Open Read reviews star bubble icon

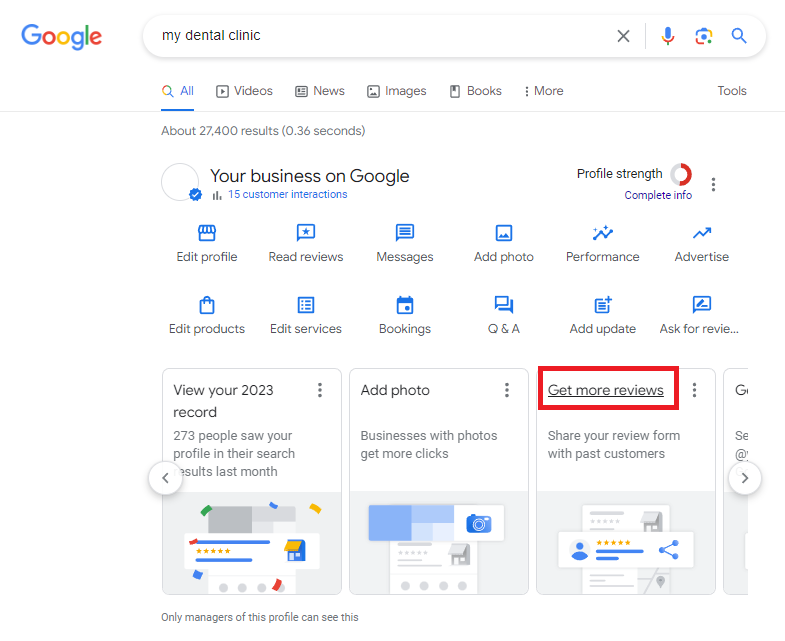306,233
